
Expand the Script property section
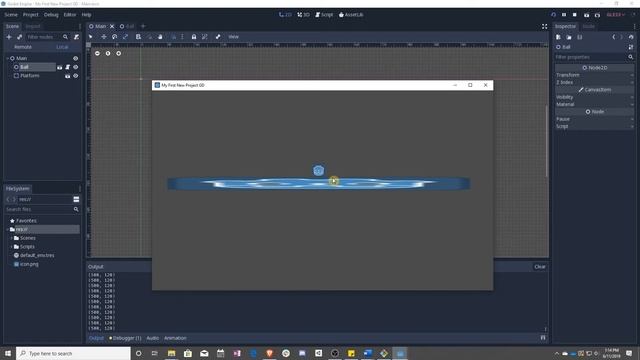coord(595,127)
